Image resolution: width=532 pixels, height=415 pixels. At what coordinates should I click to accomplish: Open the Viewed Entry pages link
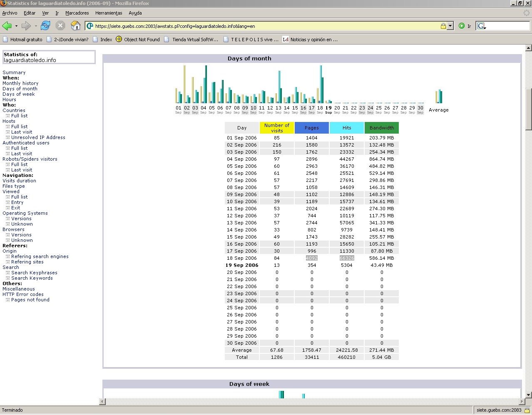click(17, 202)
